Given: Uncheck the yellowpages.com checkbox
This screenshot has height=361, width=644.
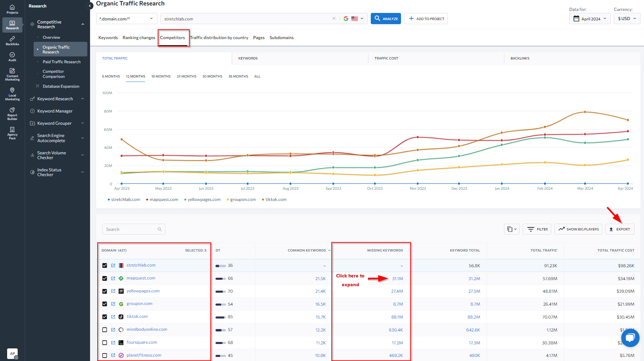Looking at the screenshot, I should click(105, 291).
